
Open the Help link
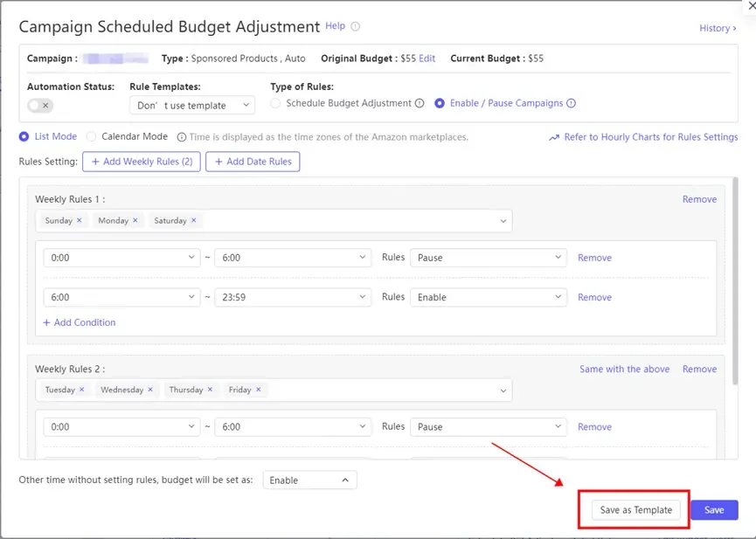[x=335, y=26]
